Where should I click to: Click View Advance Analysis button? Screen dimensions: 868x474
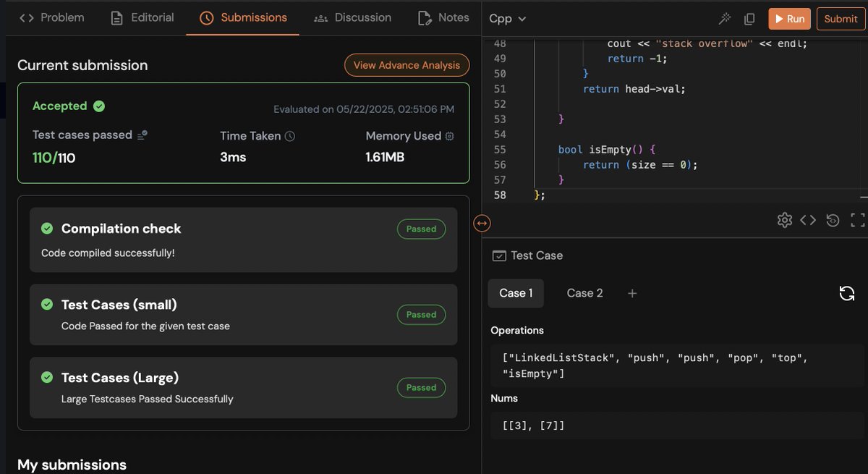[x=407, y=65]
